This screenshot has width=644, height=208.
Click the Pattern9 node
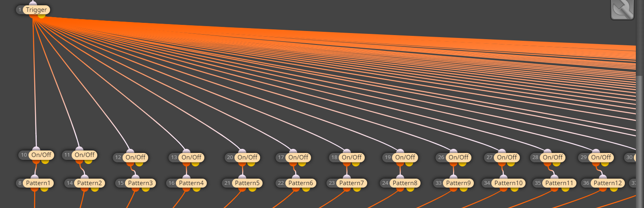(458, 183)
